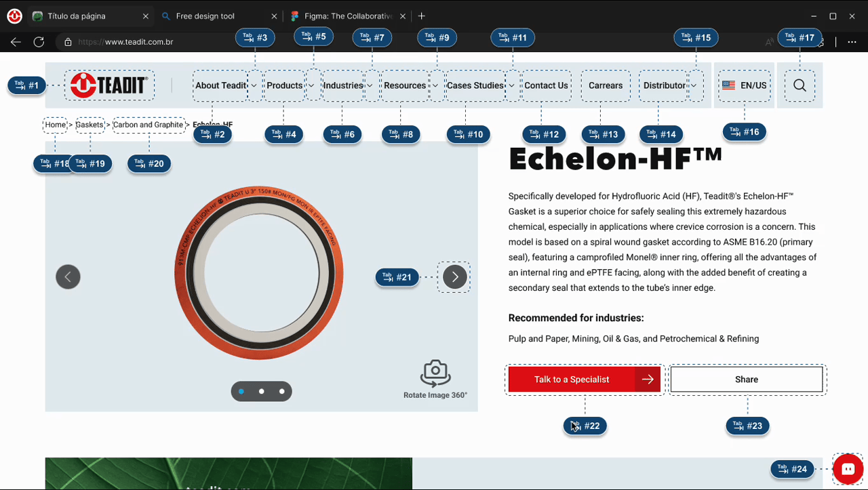
Task: Close the Título da página tab
Action: 145,16
